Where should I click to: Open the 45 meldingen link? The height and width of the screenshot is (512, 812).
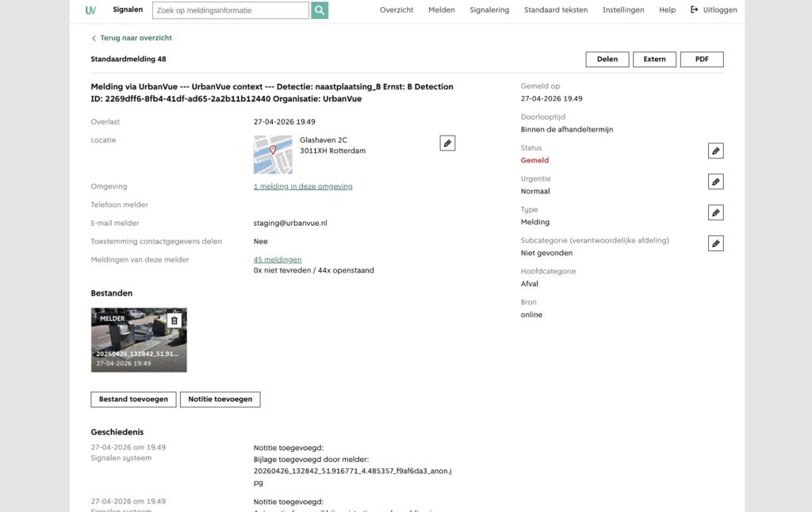point(277,259)
